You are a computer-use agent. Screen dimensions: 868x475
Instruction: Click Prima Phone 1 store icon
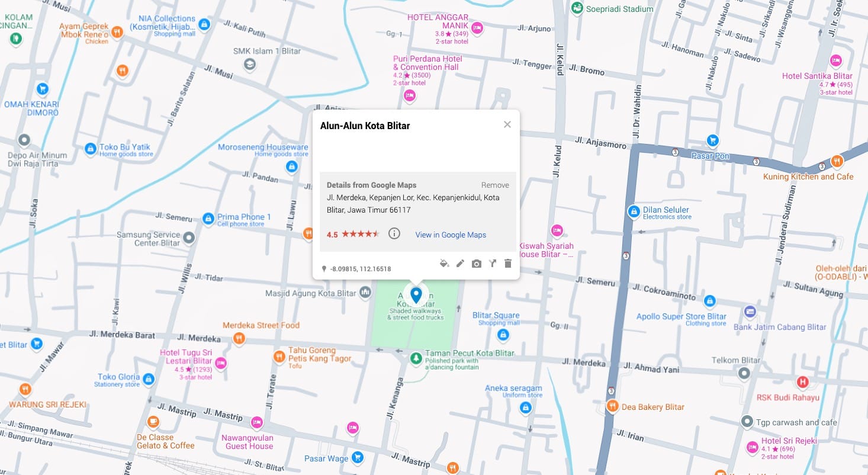coord(208,219)
